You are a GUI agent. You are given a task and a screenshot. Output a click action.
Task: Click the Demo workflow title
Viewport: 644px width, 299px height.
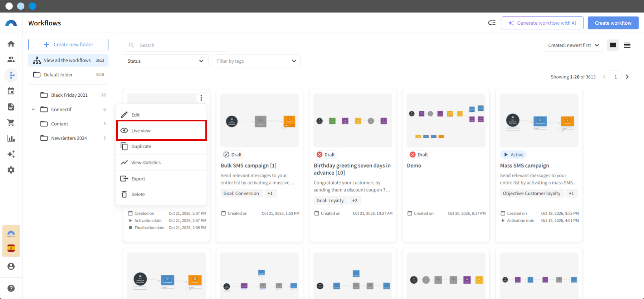[414, 165]
